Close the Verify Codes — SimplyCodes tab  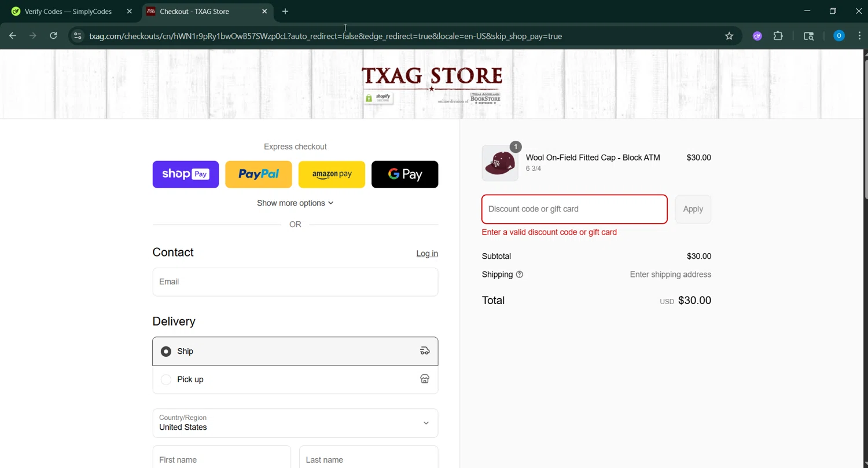pos(129,11)
